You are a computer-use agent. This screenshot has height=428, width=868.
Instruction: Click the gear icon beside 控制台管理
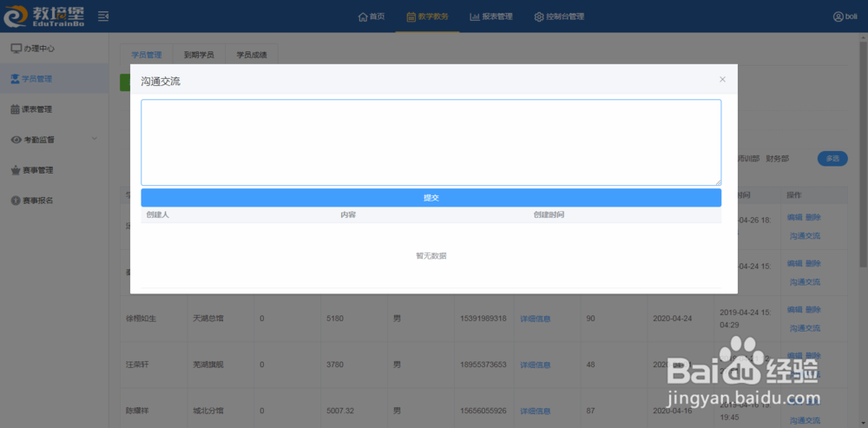(x=539, y=16)
